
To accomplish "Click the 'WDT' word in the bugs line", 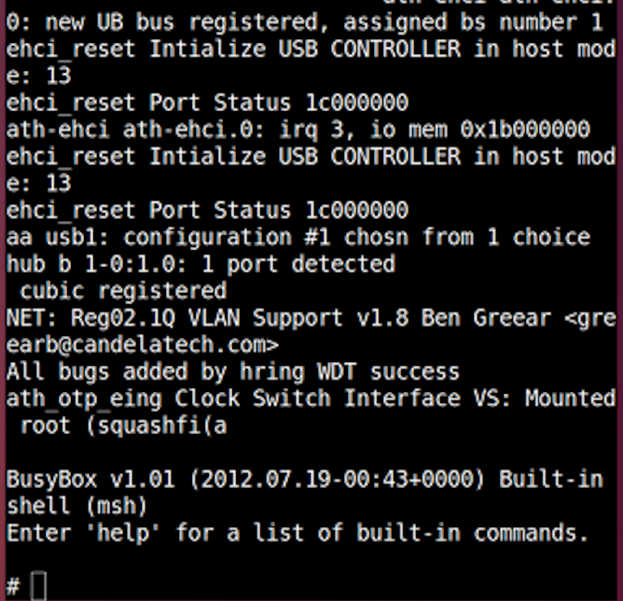I will point(339,372).
